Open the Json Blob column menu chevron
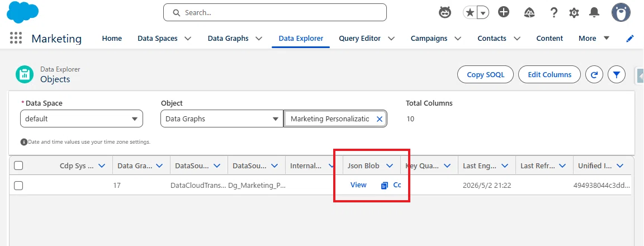Viewport: 644px width, 246px height. [x=390, y=166]
